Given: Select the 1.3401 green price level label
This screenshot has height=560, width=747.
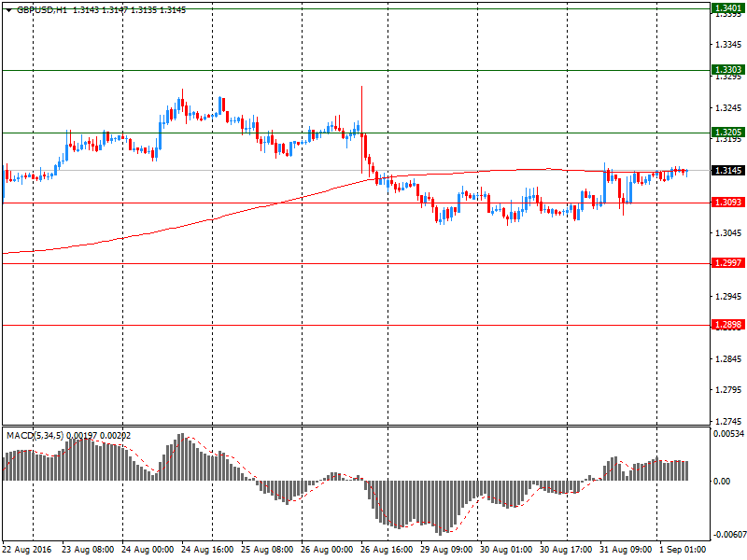Looking at the screenshot, I should coord(728,7).
